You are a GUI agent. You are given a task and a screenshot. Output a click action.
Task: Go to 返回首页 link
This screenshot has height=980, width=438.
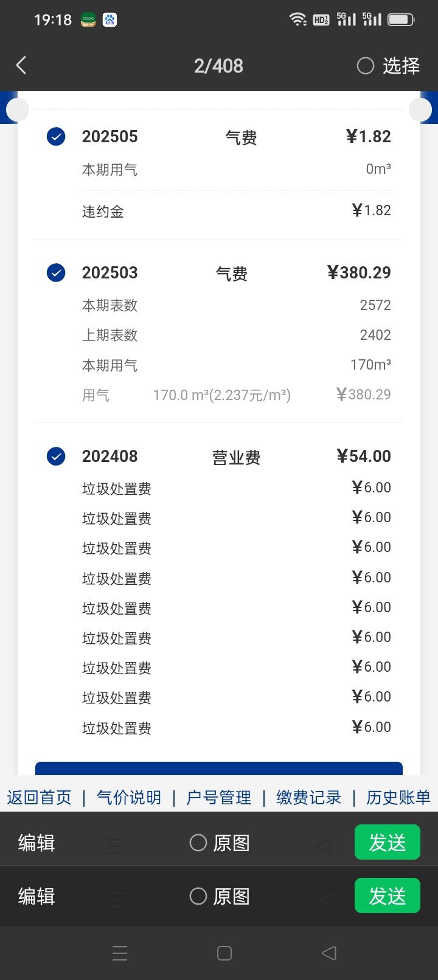(39, 797)
